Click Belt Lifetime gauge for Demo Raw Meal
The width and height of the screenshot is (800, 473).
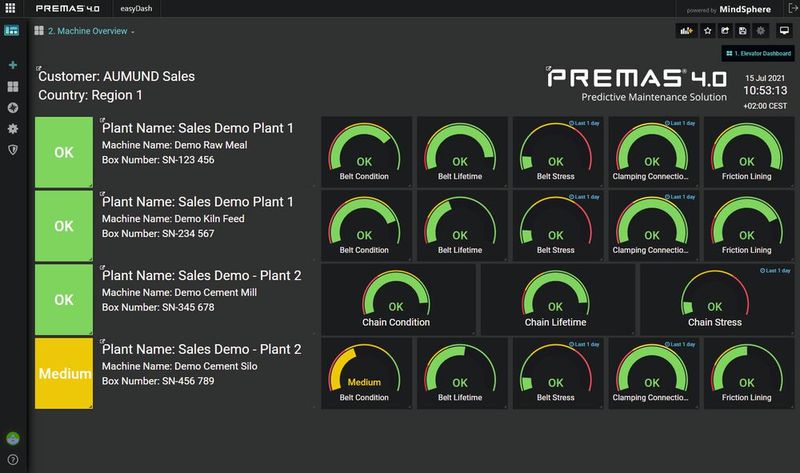point(462,152)
